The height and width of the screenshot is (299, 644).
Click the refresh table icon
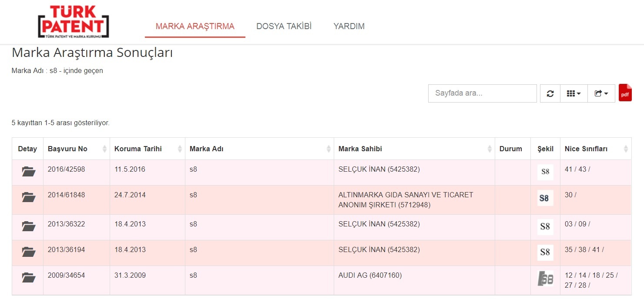(550, 93)
